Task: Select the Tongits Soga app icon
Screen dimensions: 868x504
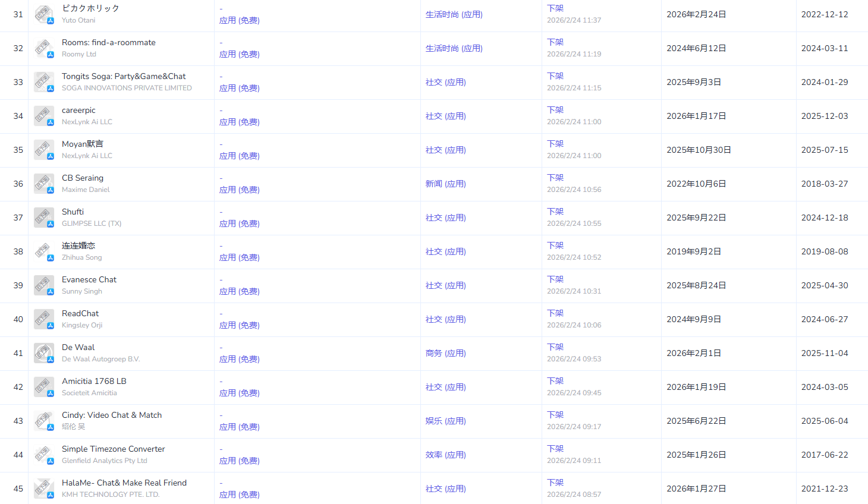Action: (x=44, y=82)
